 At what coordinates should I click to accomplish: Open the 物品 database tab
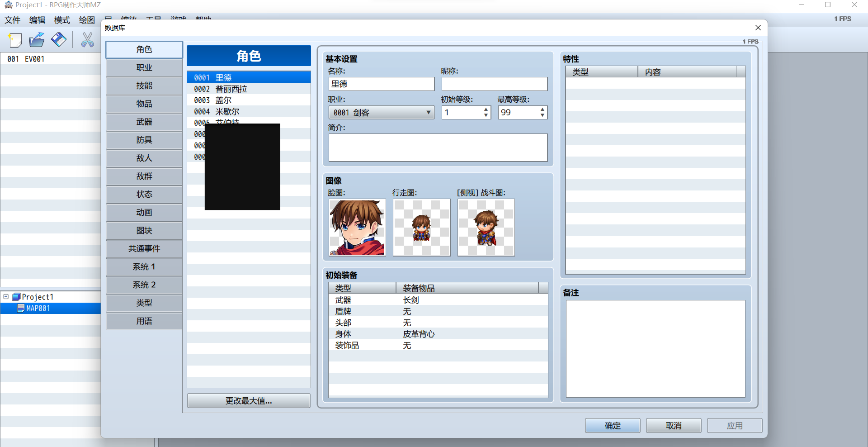144,104
